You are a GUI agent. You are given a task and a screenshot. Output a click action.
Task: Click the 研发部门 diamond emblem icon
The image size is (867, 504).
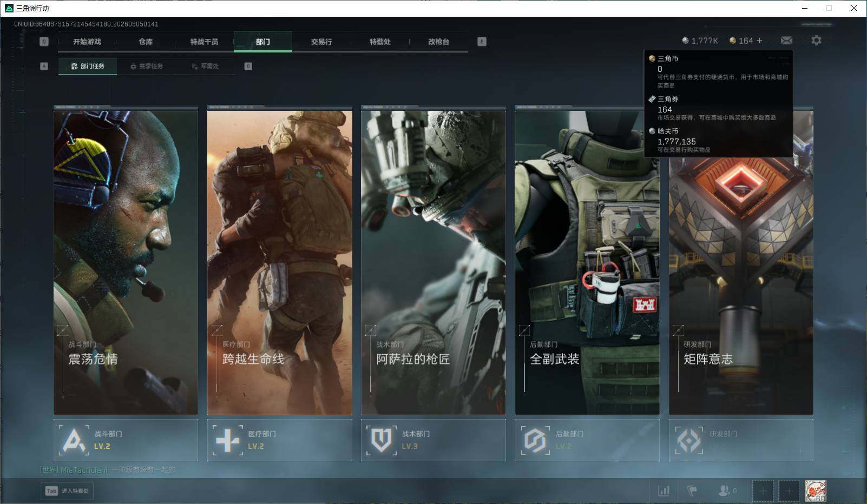point(689,440)
